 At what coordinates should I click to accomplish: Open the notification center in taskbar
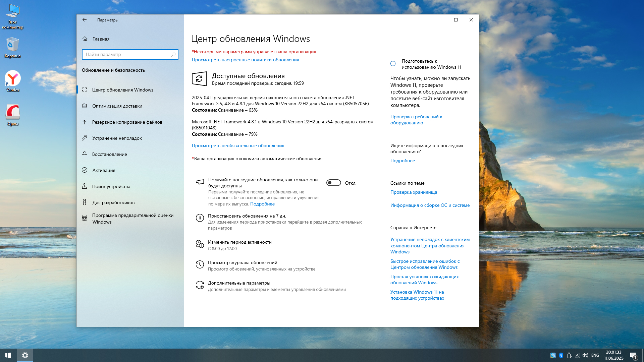633,355
